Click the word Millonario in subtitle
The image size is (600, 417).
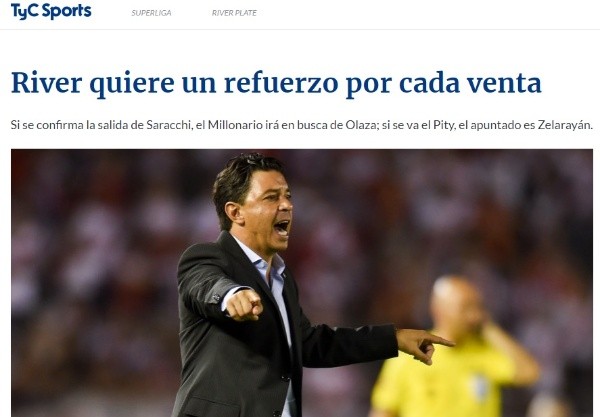(235, 125)
